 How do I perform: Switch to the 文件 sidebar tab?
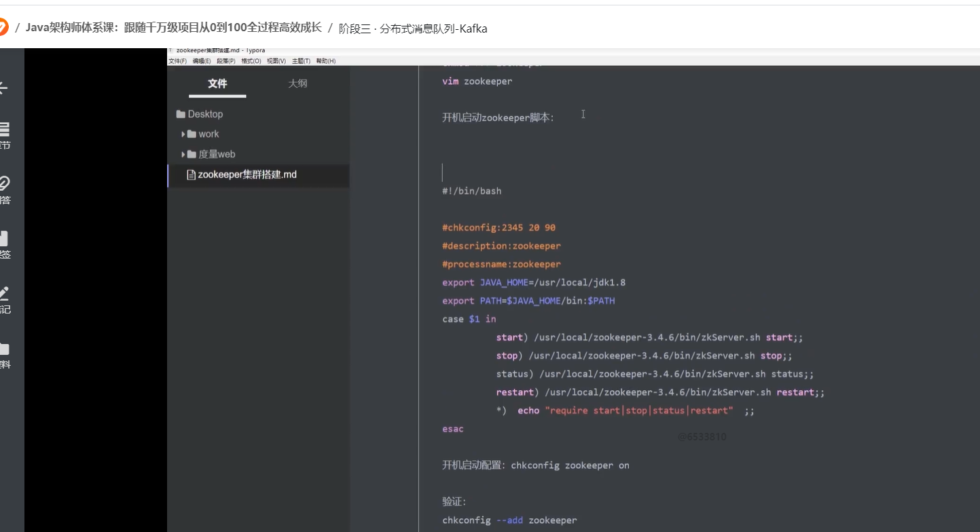click(x=217, y=83)
